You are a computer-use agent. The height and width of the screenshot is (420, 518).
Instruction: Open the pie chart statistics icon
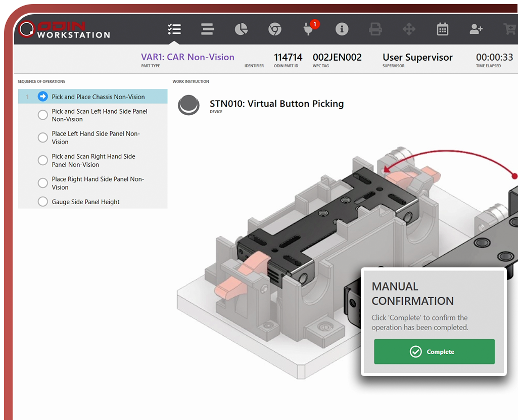point(241,29)
